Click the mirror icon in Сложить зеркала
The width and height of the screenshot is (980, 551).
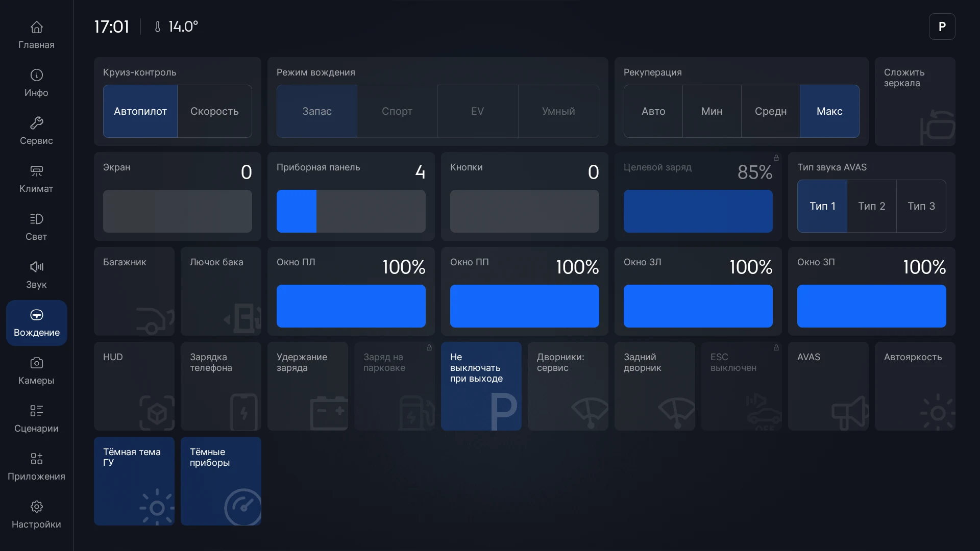pos(938,127)
